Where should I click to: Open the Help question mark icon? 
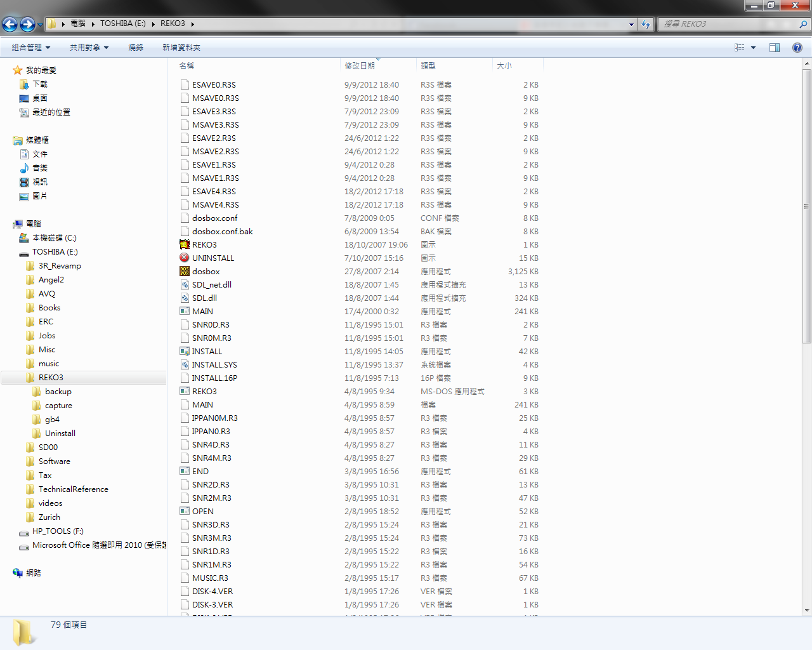coord(797,48)
